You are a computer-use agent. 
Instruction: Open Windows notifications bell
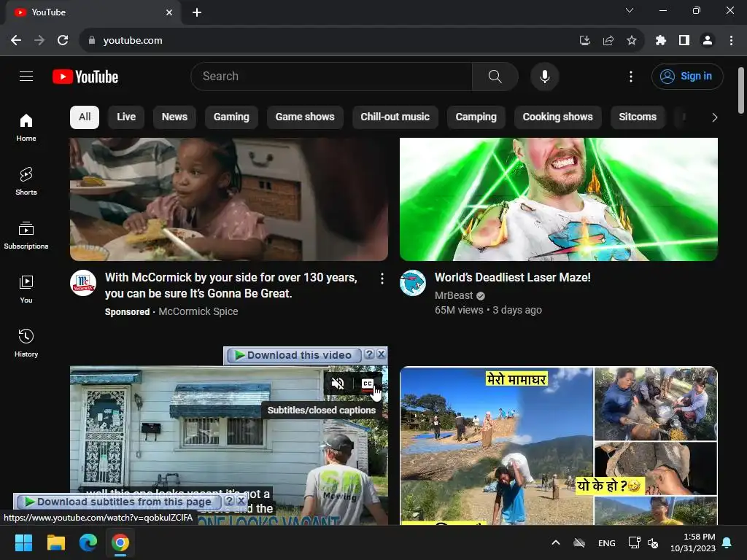coord(727,542)
